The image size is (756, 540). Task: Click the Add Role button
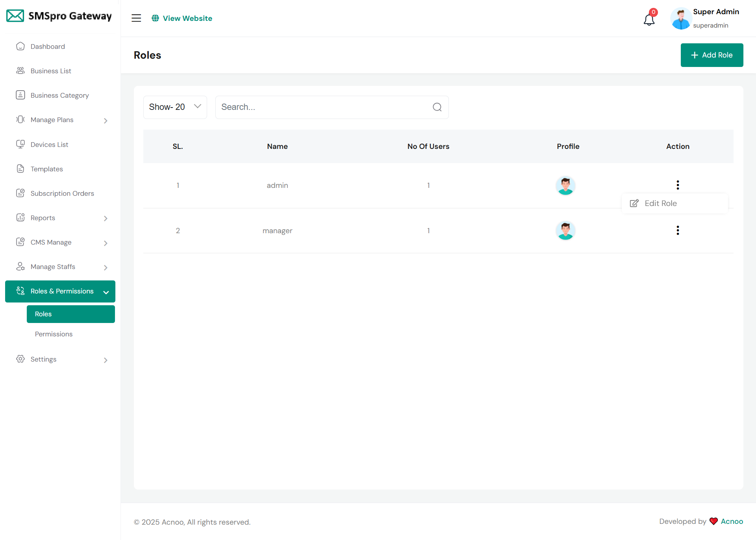pos(712,55)
